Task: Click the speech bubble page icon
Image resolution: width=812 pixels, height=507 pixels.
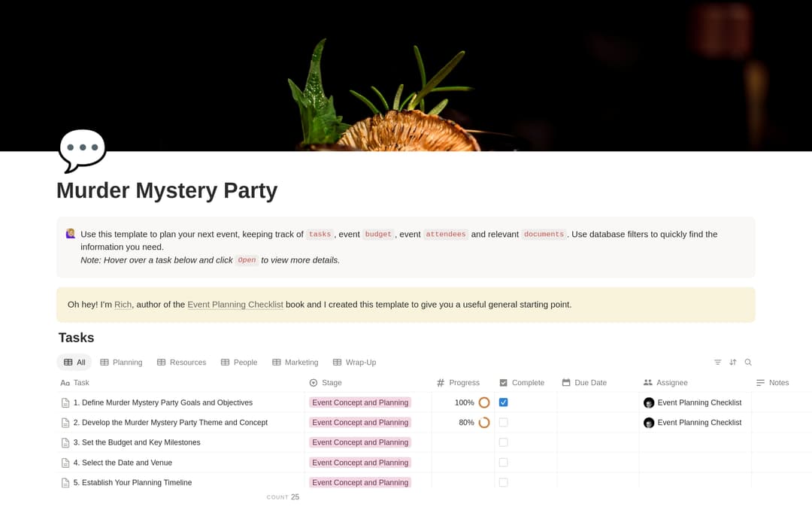Action: [83, 150]
